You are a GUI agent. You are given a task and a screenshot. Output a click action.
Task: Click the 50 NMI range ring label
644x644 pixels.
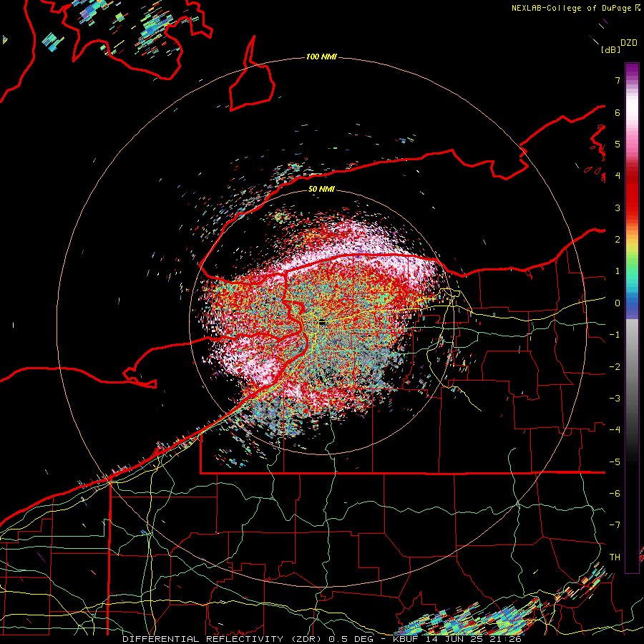(x=321, y=189)
